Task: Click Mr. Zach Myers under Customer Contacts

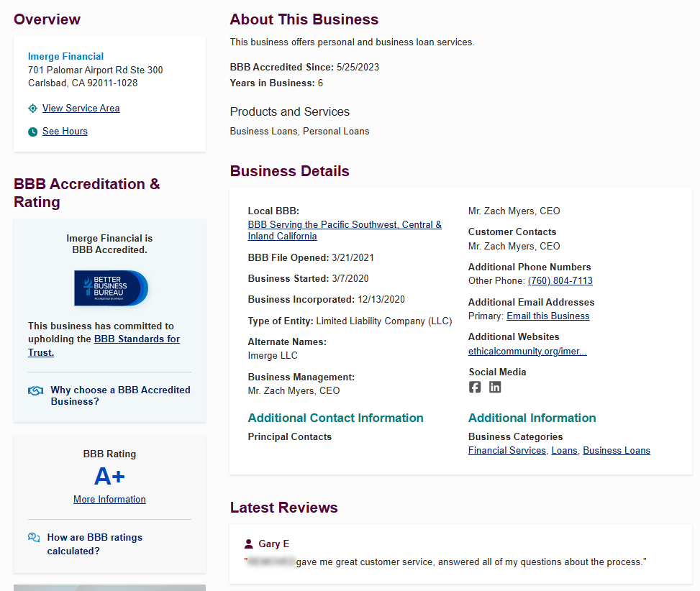Action: pyautogui.click(x=514, y=246)
